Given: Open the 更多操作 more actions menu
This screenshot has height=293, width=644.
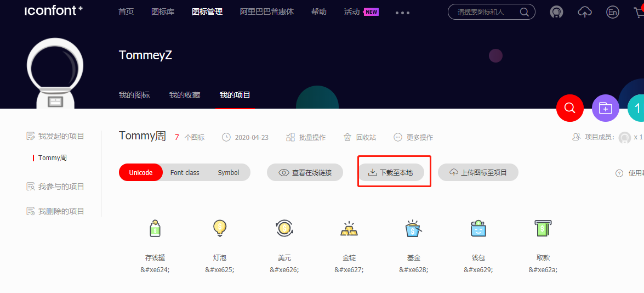Looking at the screenshot, I should pos(413,138).
